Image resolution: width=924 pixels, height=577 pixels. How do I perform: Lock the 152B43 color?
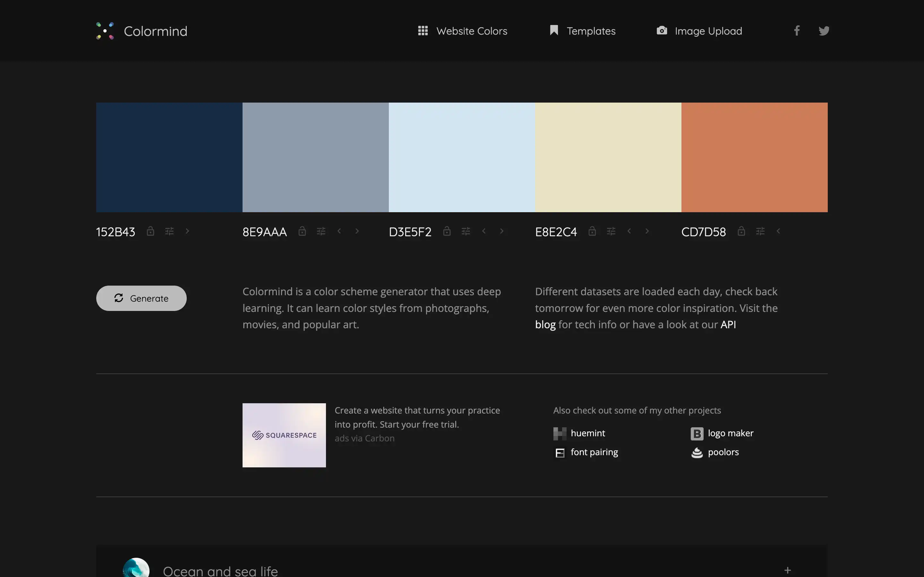click(150, 231)
